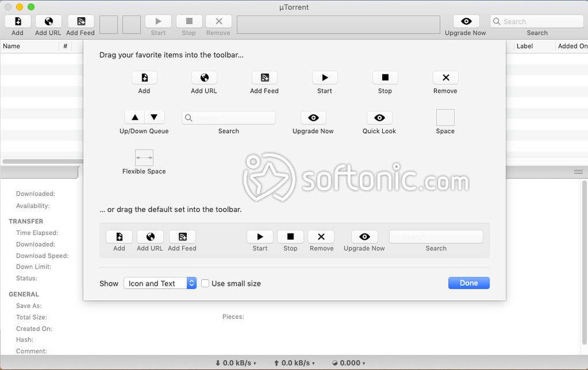
Task: Open the upload speed limit menu
Action: [x=295, y=363]
